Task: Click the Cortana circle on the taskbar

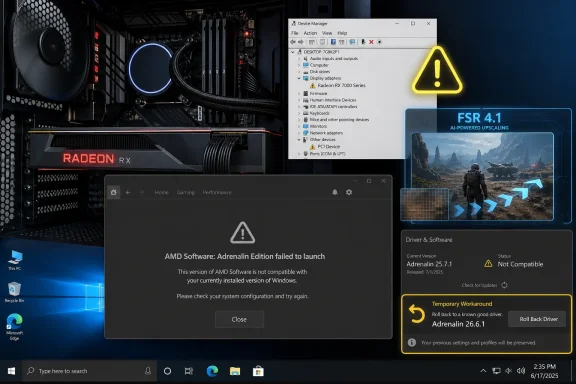Action: [167, 371]
